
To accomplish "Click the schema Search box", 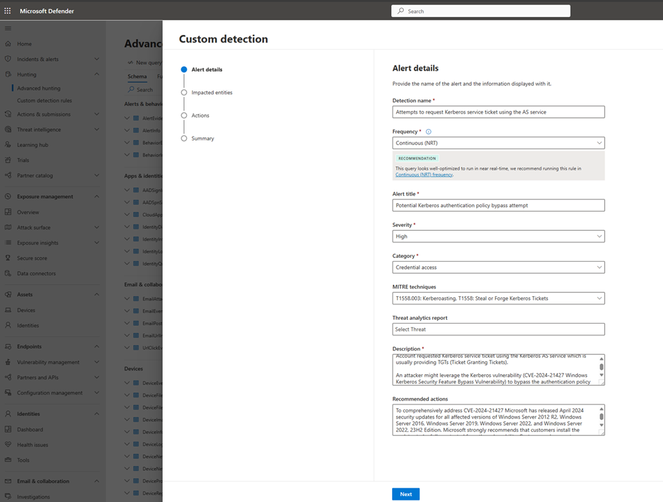I will (145, 90).
